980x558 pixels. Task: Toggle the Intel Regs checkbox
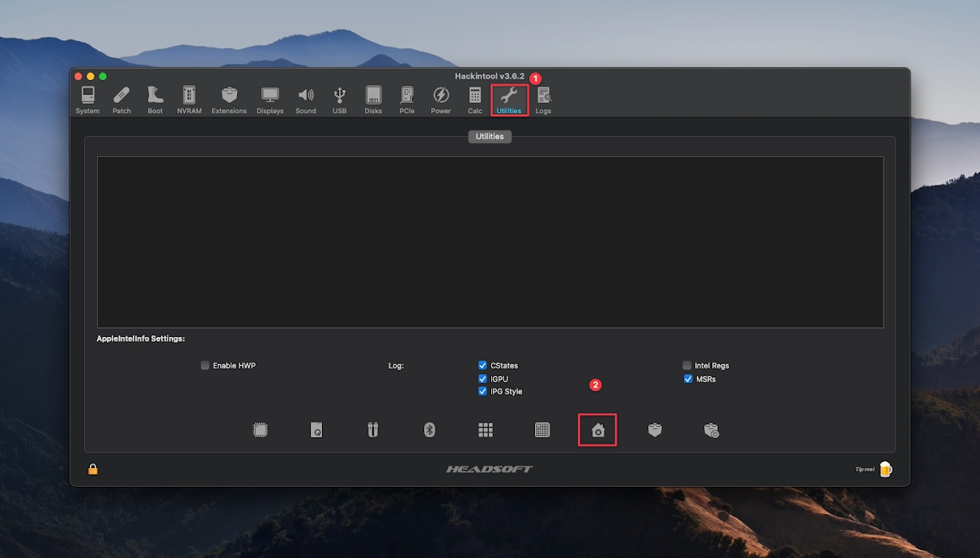687,365
